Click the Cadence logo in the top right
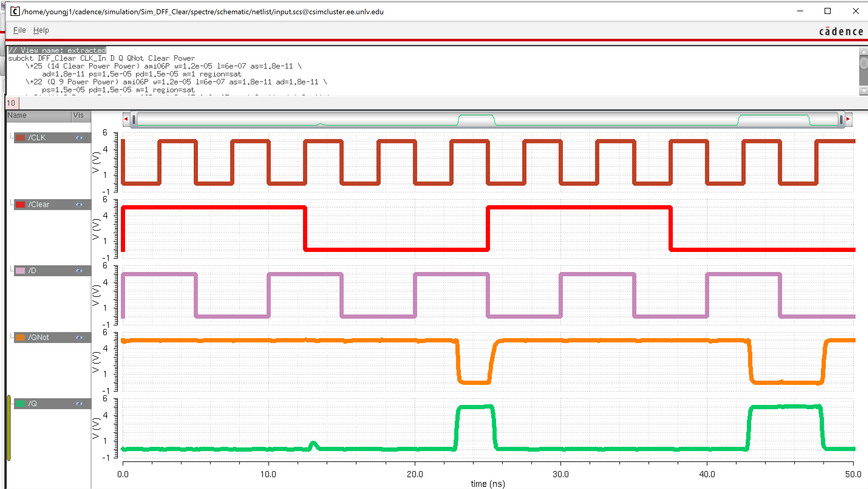This screenshot has width=868, height=489. 841,32
